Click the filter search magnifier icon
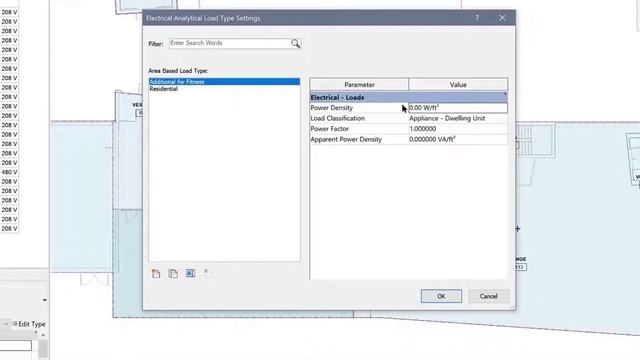The height and width of the screenshot is (360, 640). (x=296, y=44)
